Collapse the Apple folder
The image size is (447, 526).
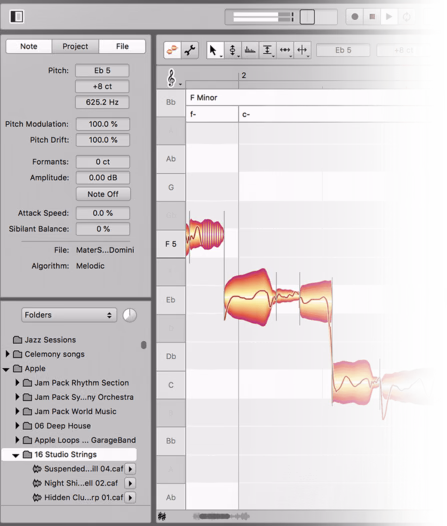pyautogui.click(x=6, y=369)
